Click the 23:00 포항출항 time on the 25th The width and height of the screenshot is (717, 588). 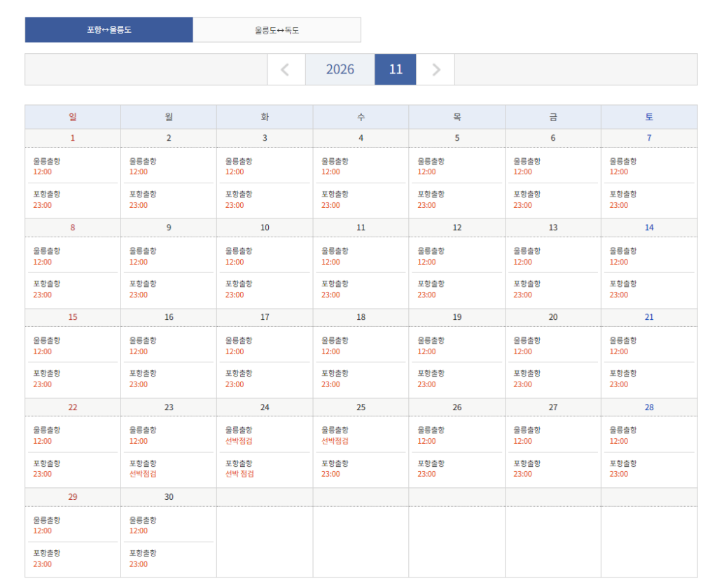click(x=330, y=474)
